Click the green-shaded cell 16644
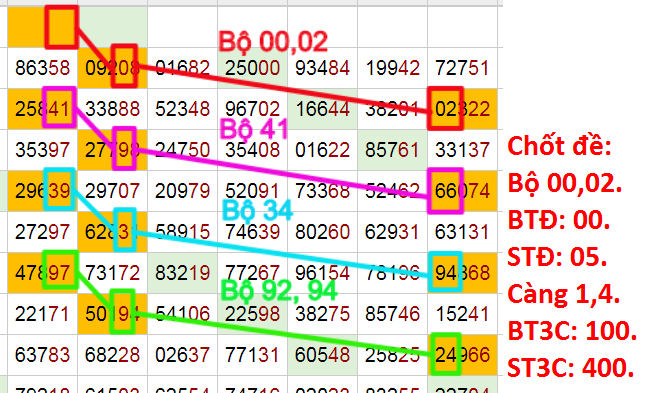This screenshot has width=648, height=393. 322,109
